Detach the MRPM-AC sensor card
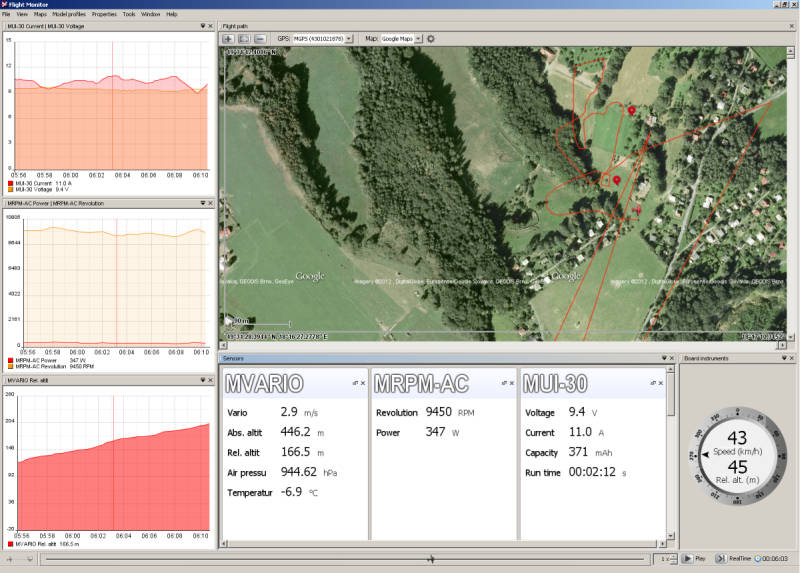Viewport: 800px width, 573px height. [504, 383]
